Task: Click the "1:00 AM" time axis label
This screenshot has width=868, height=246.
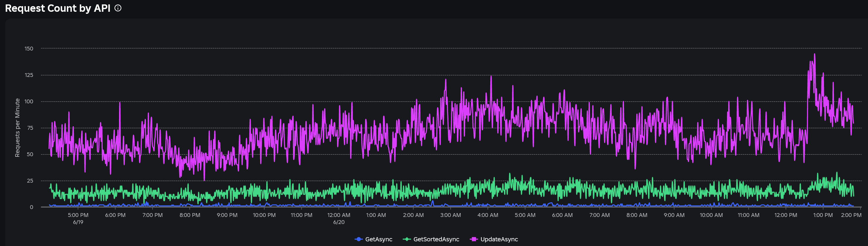Action: [x=376, y=215]
